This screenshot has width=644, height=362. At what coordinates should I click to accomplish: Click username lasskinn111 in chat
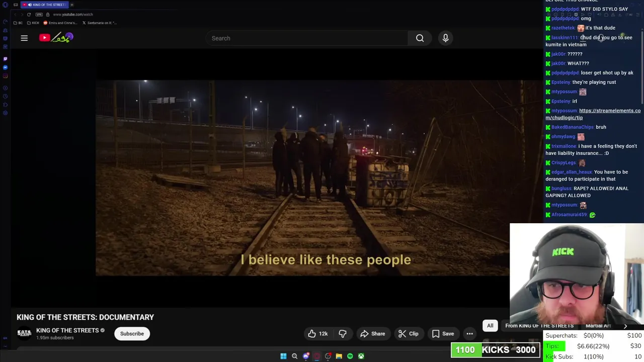point(565,38)
